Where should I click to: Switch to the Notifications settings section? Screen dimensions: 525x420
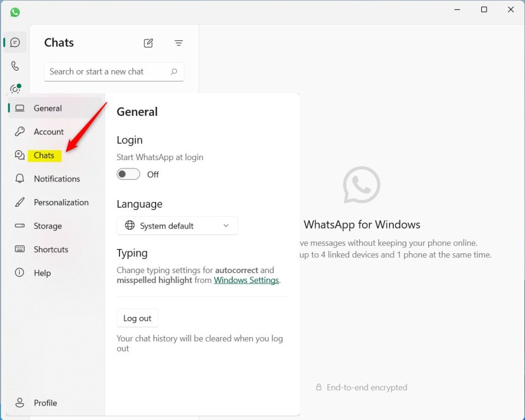click(x=56, y=179)
